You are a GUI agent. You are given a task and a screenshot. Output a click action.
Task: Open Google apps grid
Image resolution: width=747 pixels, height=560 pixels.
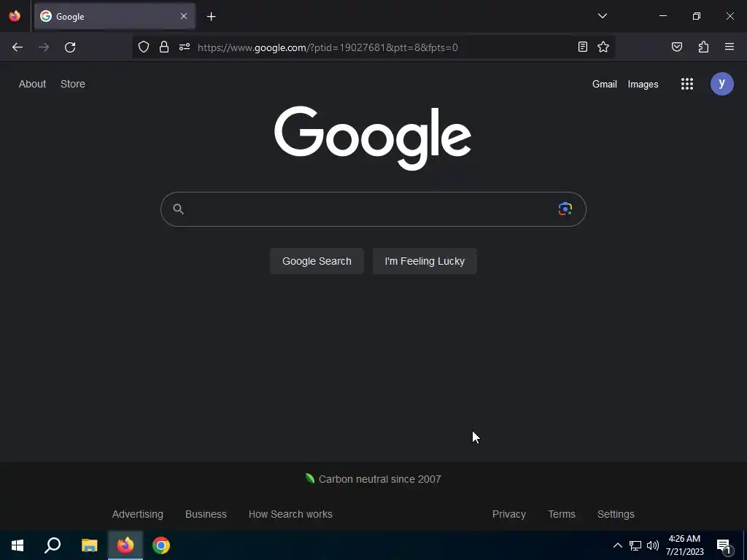click(687, 85)
